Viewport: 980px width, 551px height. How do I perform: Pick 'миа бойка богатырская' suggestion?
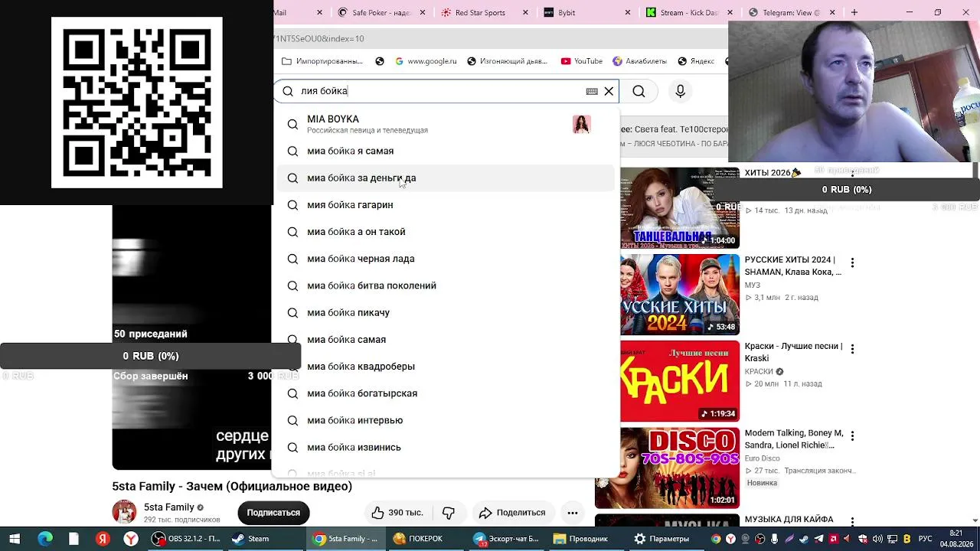click(446, 393)
